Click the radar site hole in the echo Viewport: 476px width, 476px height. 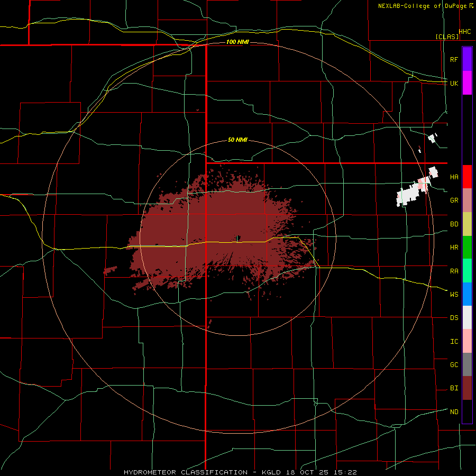239,237
